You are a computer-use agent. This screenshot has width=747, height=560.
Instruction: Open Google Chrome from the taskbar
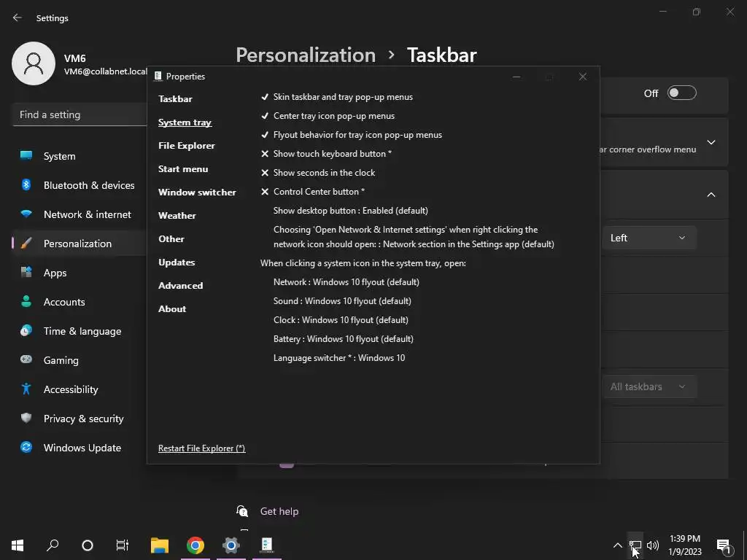(x=196, y=545)
